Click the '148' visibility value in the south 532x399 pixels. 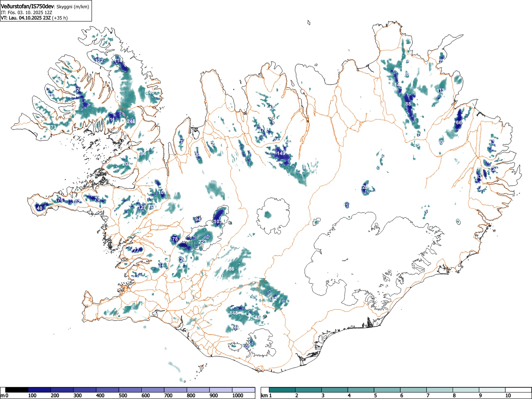click(234, 313)
